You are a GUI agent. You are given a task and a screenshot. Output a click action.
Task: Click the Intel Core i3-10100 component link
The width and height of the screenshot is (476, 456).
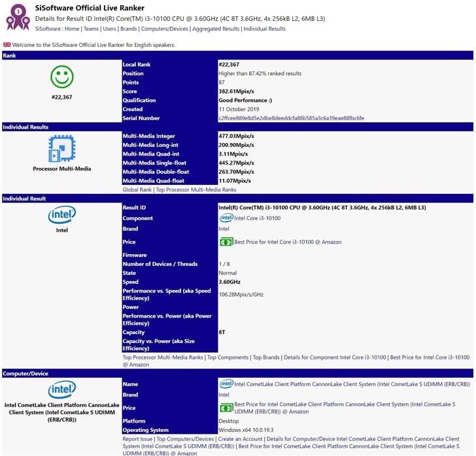tap(258, 218)
